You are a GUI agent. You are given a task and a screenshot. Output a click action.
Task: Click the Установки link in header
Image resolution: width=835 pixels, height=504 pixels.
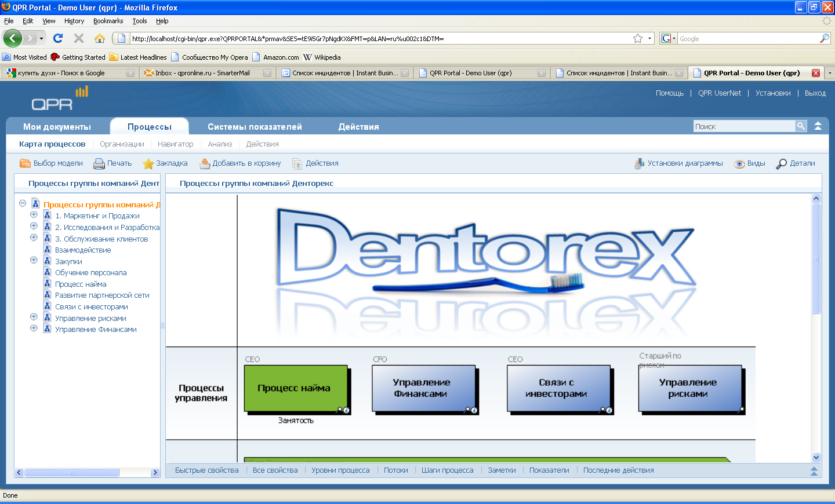[x=773, y=93]
